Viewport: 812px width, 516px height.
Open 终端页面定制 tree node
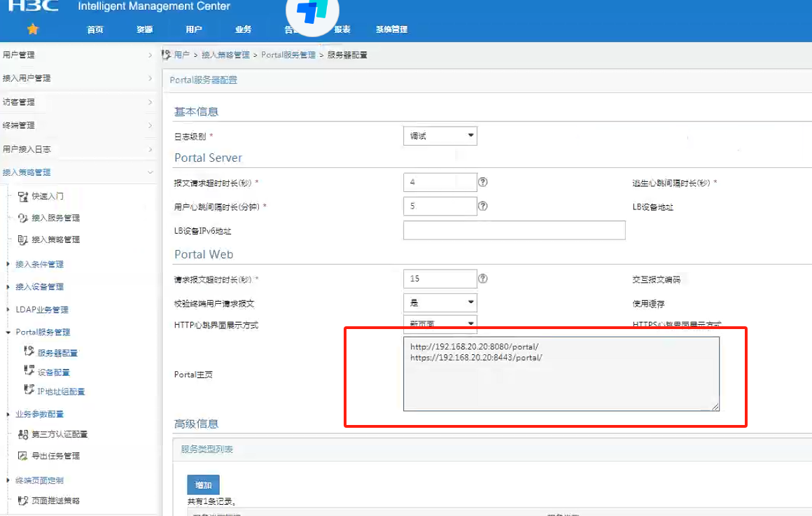[39, 481]
